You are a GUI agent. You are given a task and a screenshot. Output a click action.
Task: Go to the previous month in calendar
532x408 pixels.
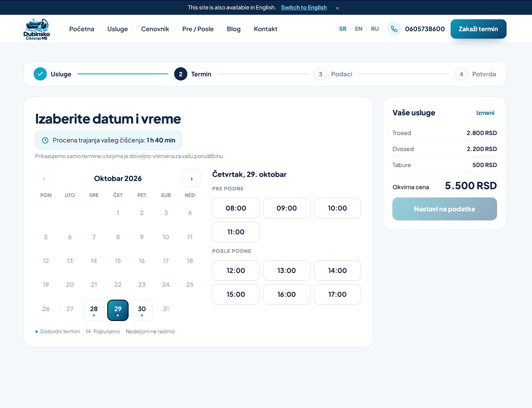point(44,179)
